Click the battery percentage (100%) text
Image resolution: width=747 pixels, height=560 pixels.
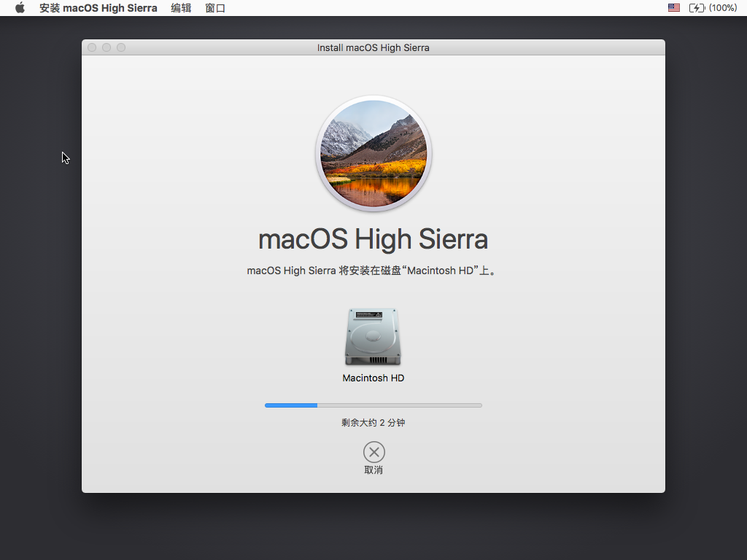pos(723,8)
